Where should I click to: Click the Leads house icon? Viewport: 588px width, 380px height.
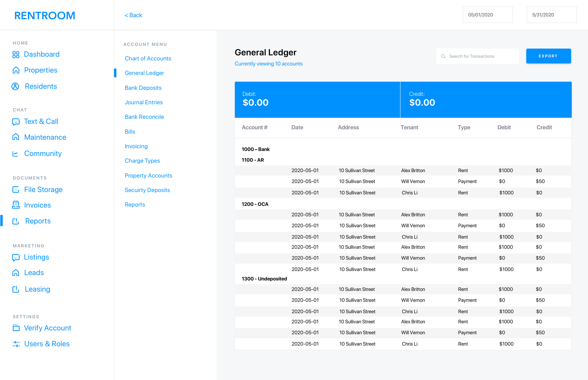click(16, 272)
